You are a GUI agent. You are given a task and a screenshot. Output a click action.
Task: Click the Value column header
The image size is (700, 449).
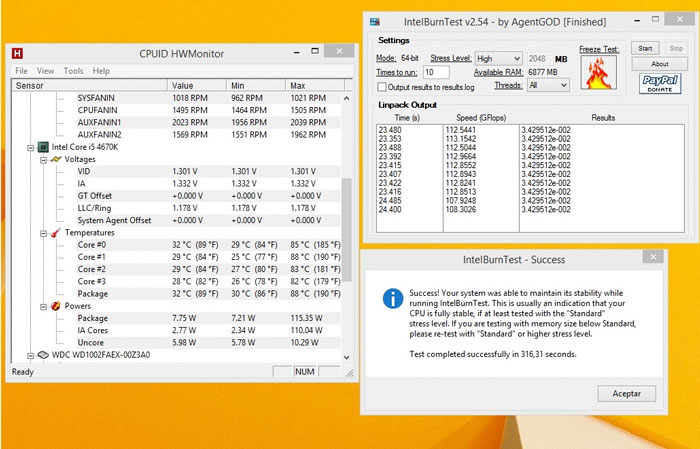(x=197, y=85)
